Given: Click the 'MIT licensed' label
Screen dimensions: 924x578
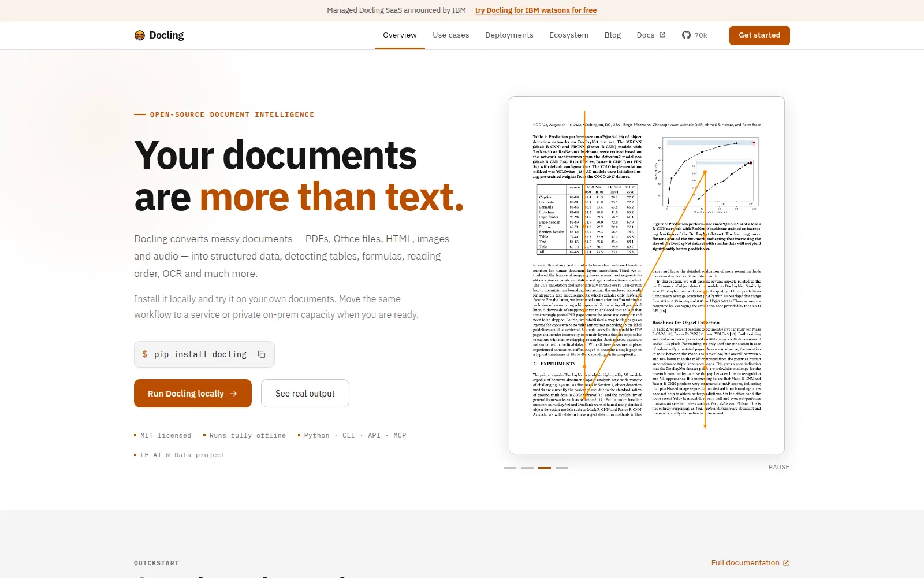Looking at the screenshot, I should click(x=166, y=435).
